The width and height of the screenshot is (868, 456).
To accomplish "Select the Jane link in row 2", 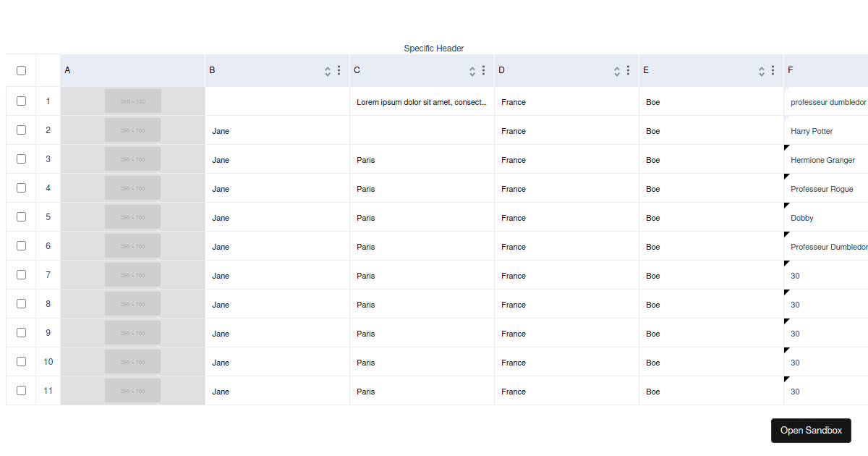I will (220, 131).
